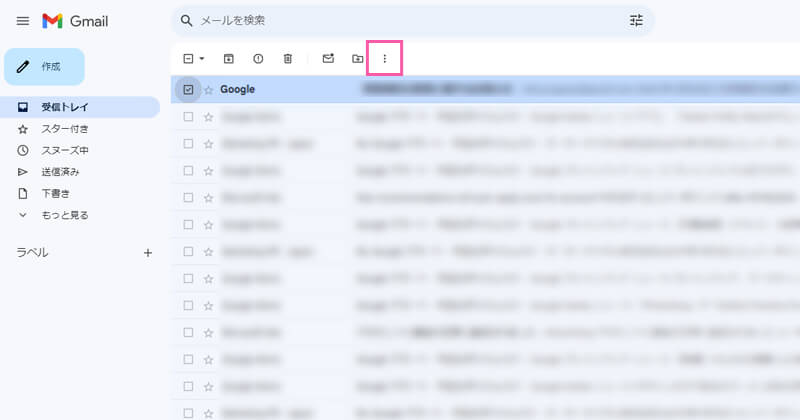Viewport: 800px width, 420px height.
Task: Add a new label with plus icon
Action: 148,253
